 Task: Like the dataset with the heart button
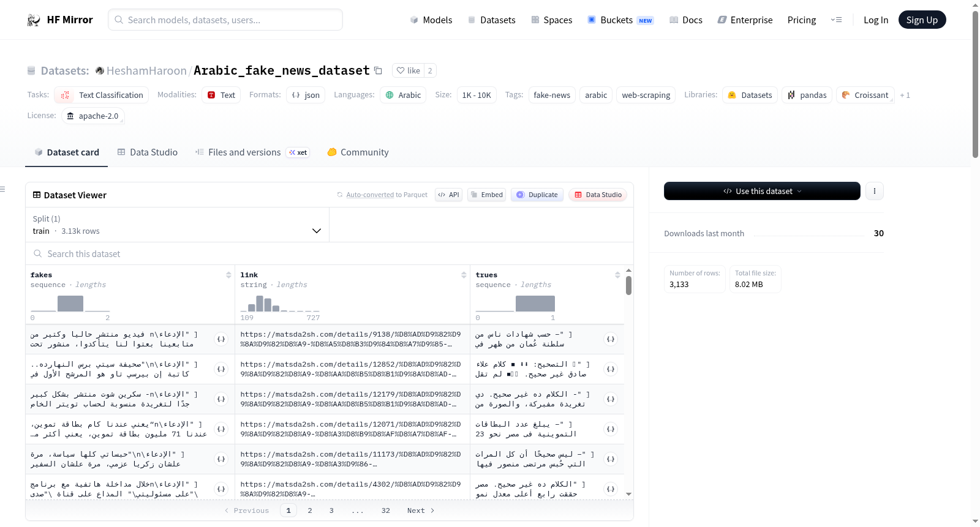point(409,71)
